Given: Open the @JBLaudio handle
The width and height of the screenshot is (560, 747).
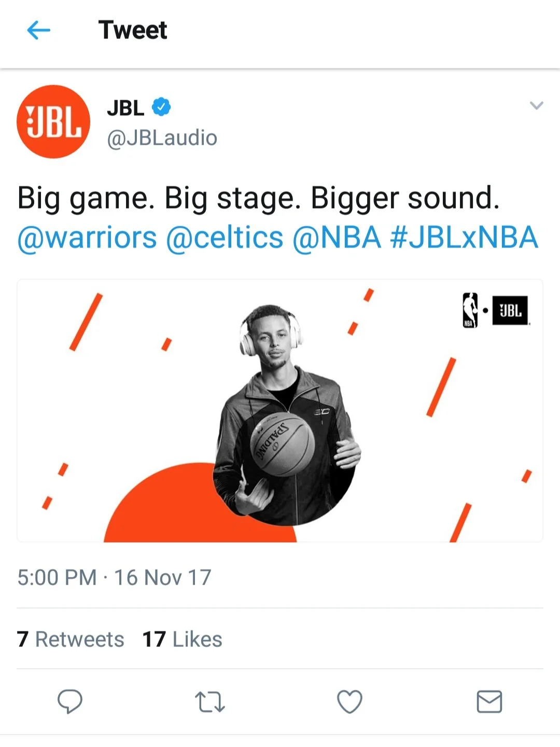Looking at the screenshot, I should tap(162, 138).
